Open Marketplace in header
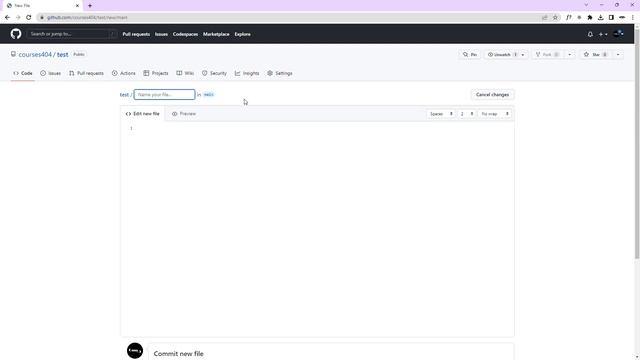 click(216, 34)
